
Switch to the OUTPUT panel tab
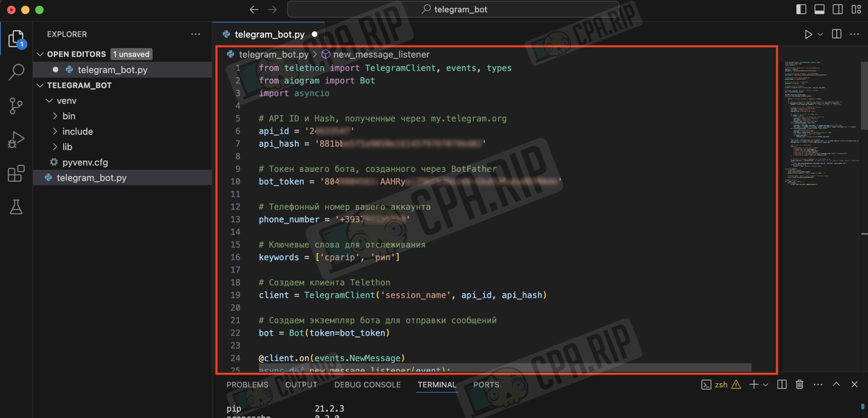pyautogui.click(x=301, y=384)
